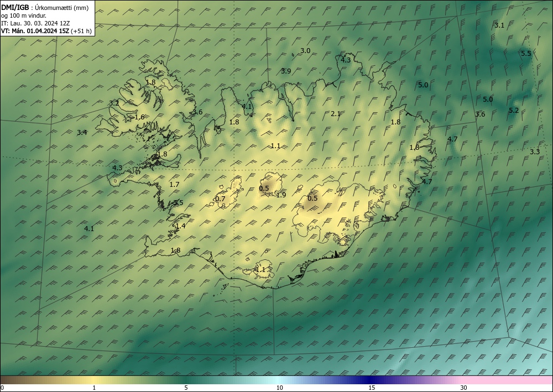Click the 10 label on the color scale

(279, 388)
